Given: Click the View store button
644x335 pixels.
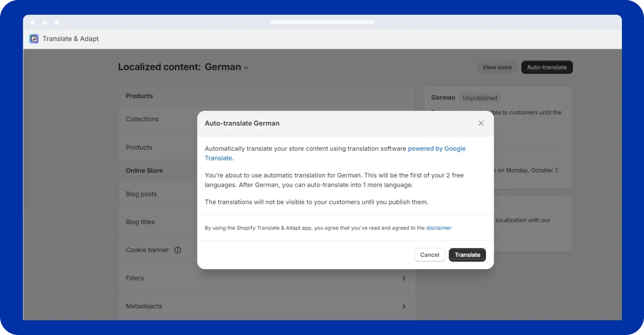Looking at the screenshot, I should 497,67.
